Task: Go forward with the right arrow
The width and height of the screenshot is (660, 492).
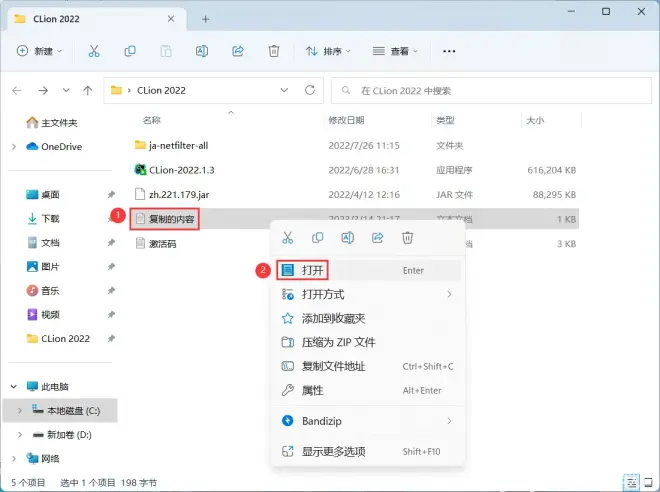Action: pyautogui.click(x=43, y=90)
